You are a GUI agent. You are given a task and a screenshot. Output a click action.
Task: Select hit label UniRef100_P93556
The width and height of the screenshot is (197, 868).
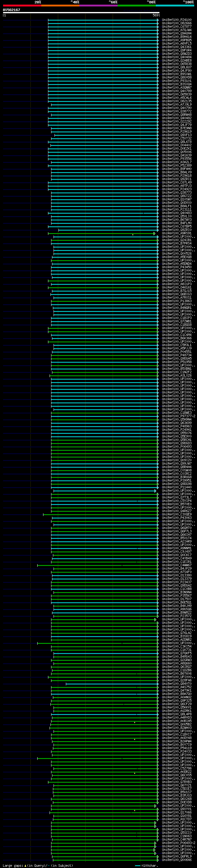pyautogui.click(x=177, y=159)
